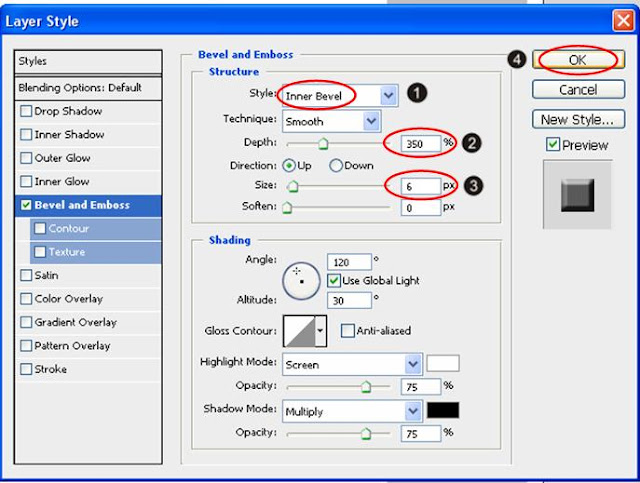
Task: Enable the Inner Shadow checkbox
Action: [x=26, y=134]
